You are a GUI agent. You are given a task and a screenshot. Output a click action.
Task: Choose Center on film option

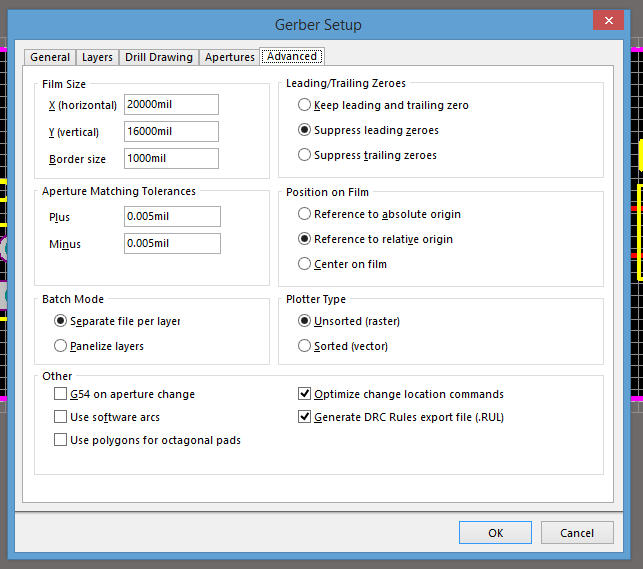point(305,264)
